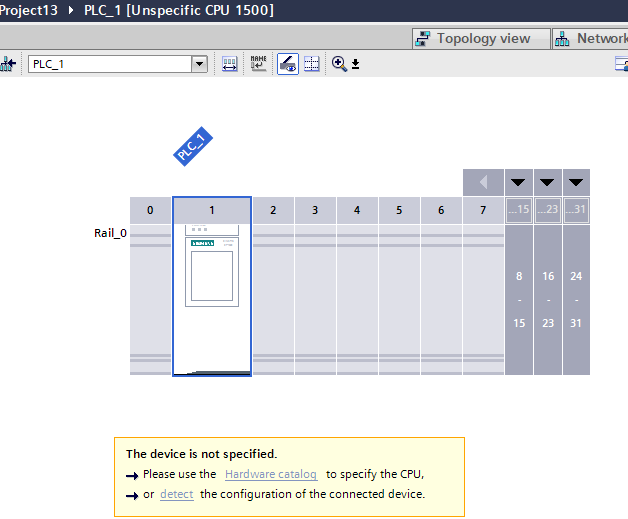Click the pane layout icon at the toolbar's right edge

click(621, 64)
